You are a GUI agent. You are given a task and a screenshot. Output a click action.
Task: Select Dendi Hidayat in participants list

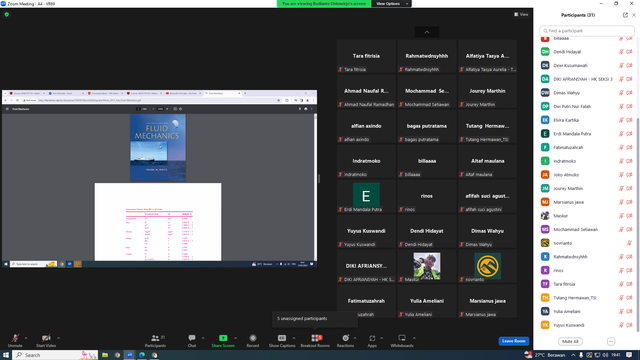coord(586,52)
